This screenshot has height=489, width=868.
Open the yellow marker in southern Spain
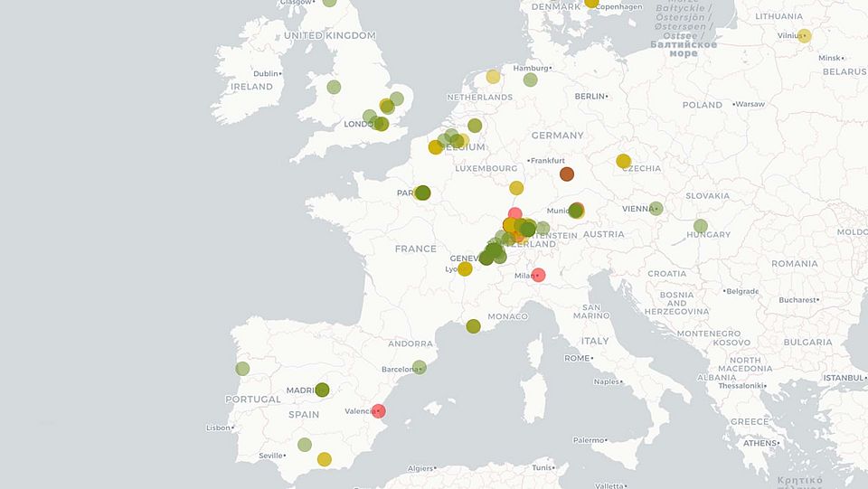click(324, 459)
